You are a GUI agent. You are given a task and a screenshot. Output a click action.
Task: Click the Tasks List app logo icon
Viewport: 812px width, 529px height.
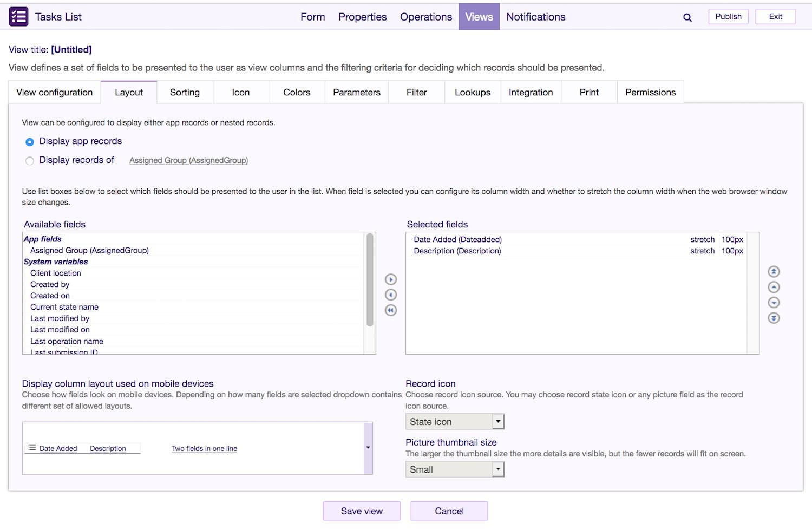18,17
